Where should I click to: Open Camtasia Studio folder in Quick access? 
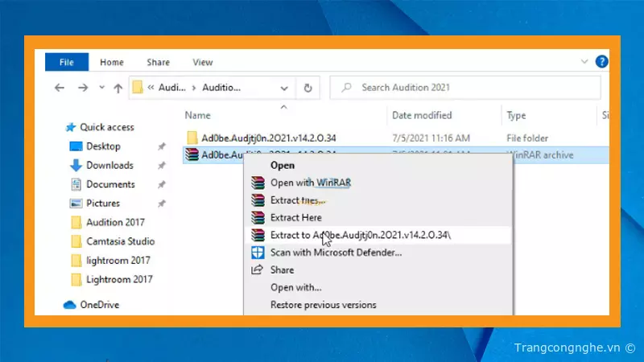click(120, 241)
